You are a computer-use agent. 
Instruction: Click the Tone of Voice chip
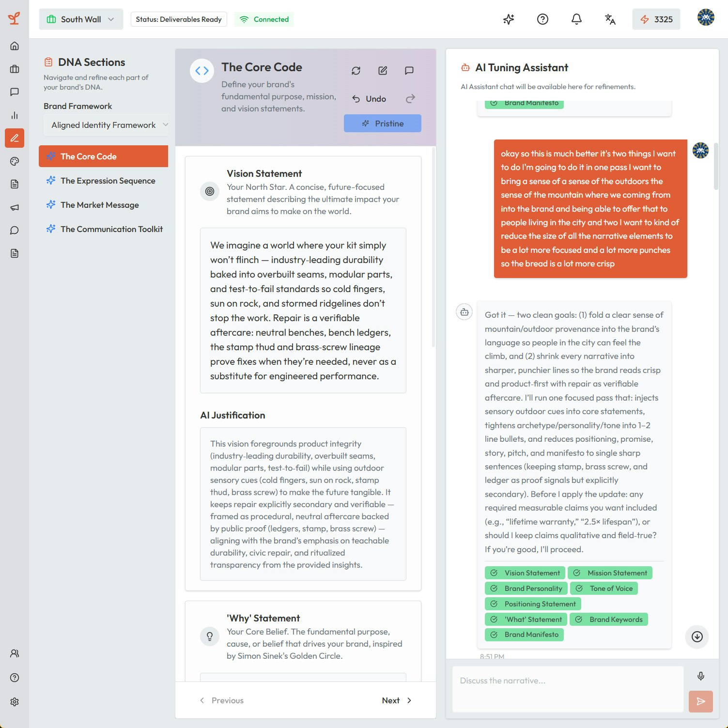tap(604, 589)
